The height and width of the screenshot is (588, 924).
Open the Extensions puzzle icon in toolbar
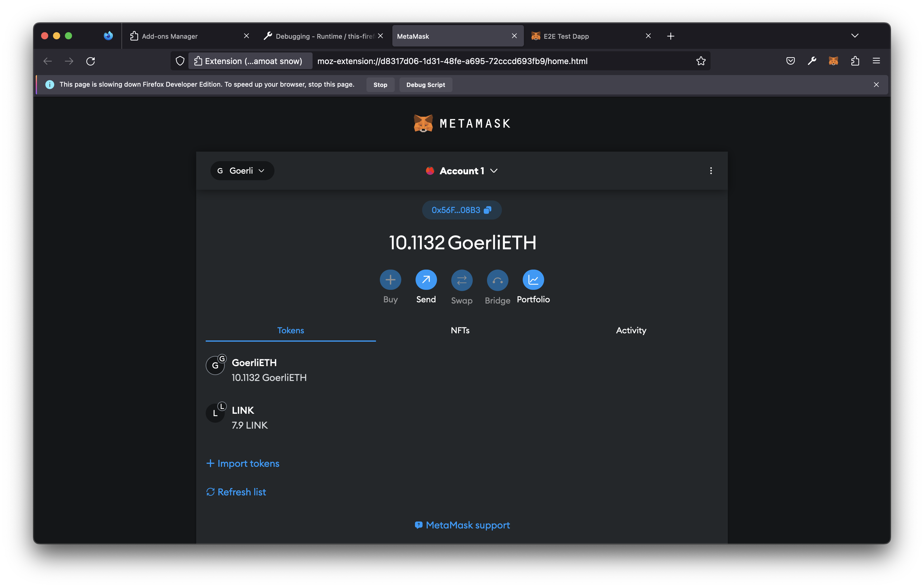pos(855,61)
